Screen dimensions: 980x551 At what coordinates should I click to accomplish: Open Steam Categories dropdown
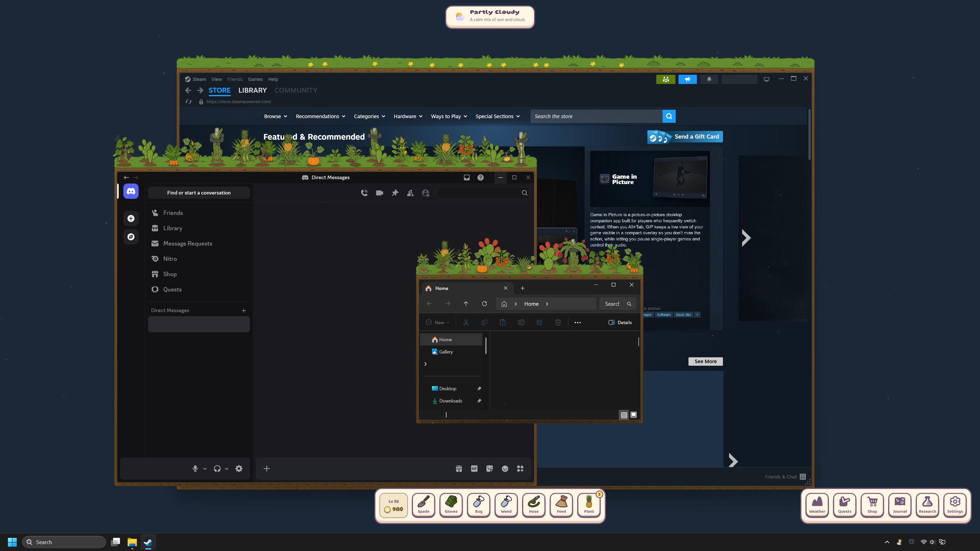tap(369, 116)
